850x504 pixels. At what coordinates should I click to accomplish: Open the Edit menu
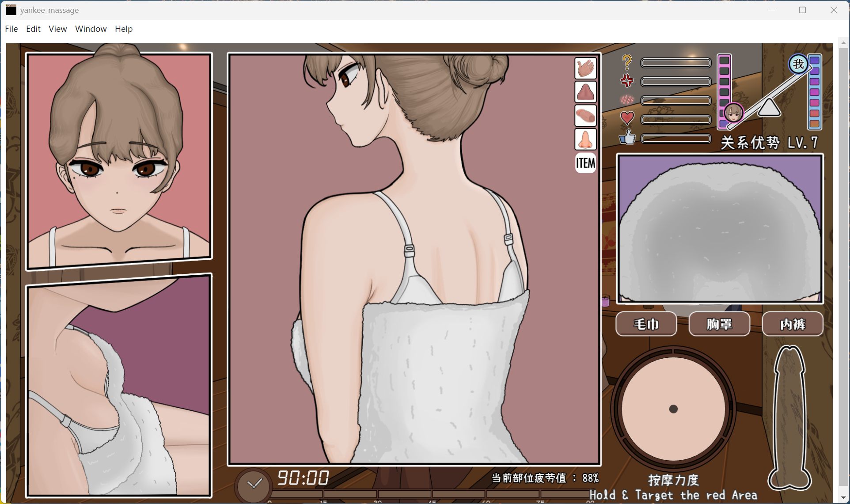click(33, 29)
